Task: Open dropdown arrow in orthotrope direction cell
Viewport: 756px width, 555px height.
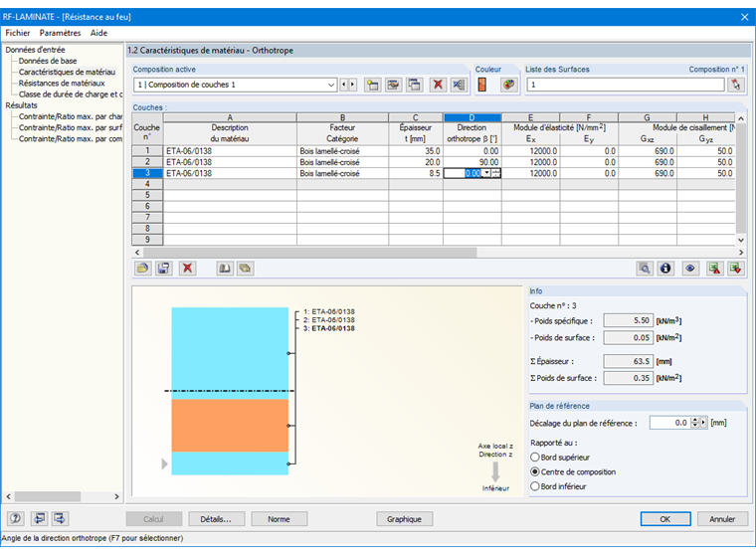Action: (486, 173)
